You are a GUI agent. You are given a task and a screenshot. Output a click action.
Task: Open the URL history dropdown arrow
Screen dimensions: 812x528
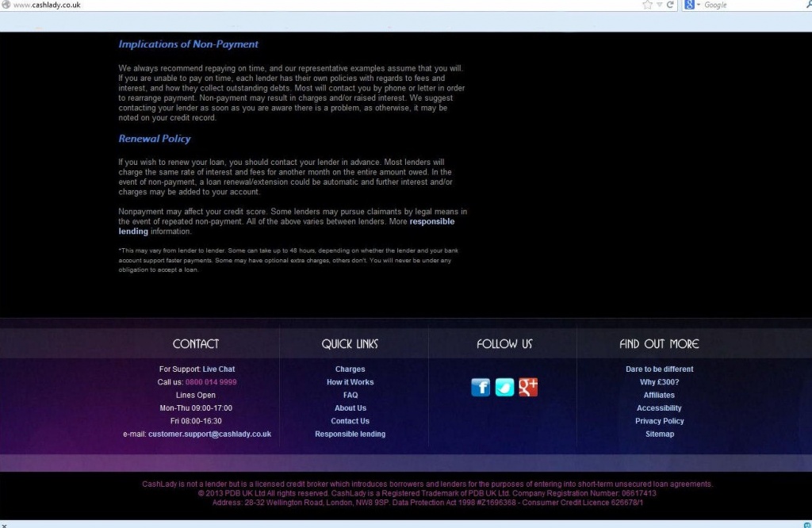tap(659, 5)
